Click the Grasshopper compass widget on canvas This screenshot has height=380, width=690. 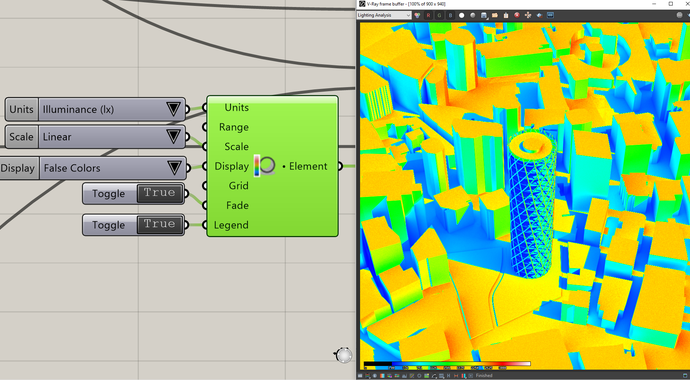pyautogui.click(x=343, y=354)
